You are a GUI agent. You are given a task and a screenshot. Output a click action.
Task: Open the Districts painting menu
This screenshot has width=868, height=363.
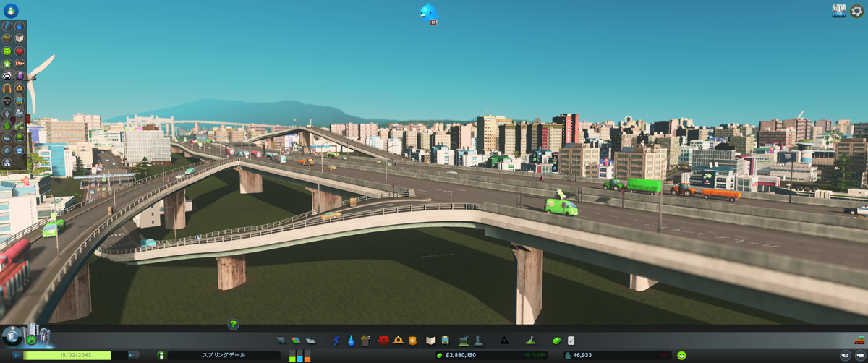(310, 341)
